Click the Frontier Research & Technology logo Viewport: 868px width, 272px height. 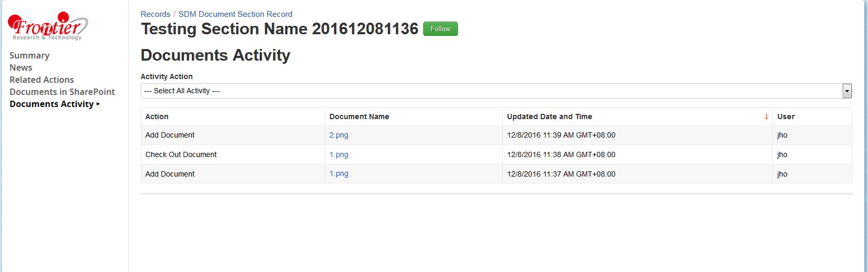point(47,26)
